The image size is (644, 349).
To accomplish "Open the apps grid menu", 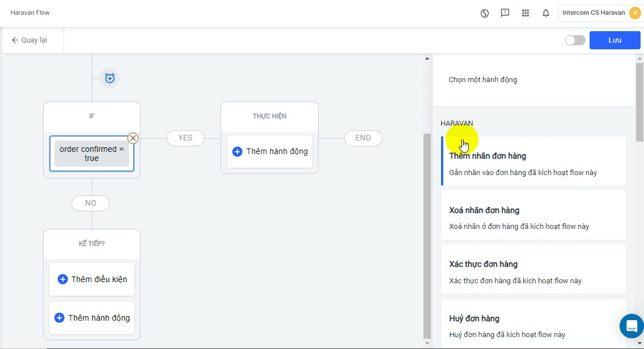I will click(526, 13).
